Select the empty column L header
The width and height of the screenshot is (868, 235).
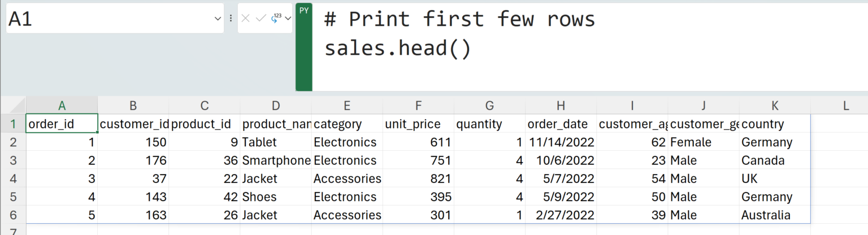(x=845, y=105)
